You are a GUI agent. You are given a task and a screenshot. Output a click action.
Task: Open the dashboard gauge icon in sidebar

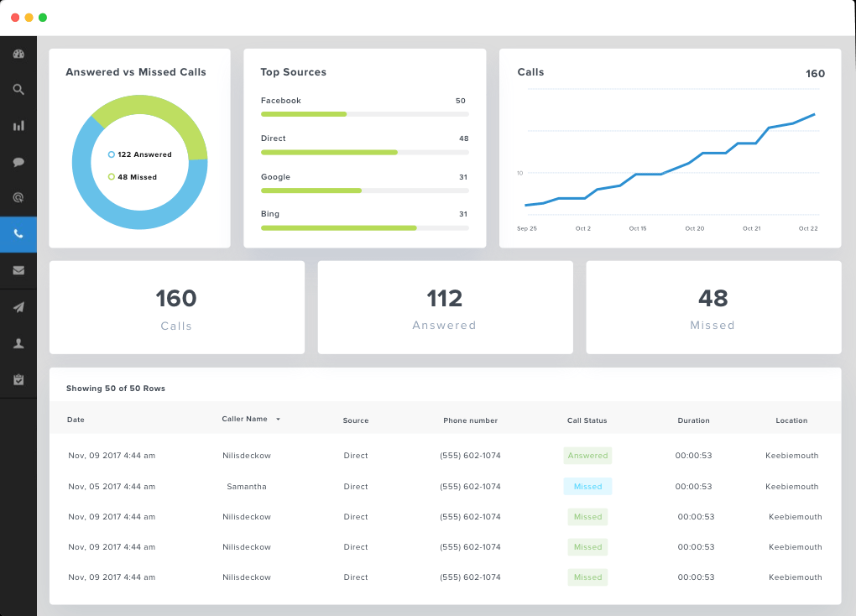[x=18, y=54]
